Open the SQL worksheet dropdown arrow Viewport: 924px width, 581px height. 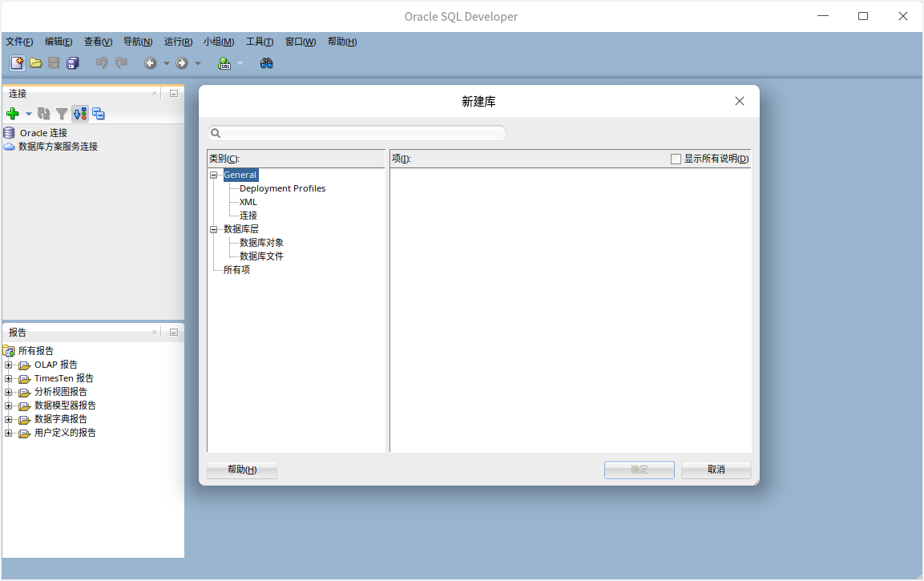(x=240, y=63)
